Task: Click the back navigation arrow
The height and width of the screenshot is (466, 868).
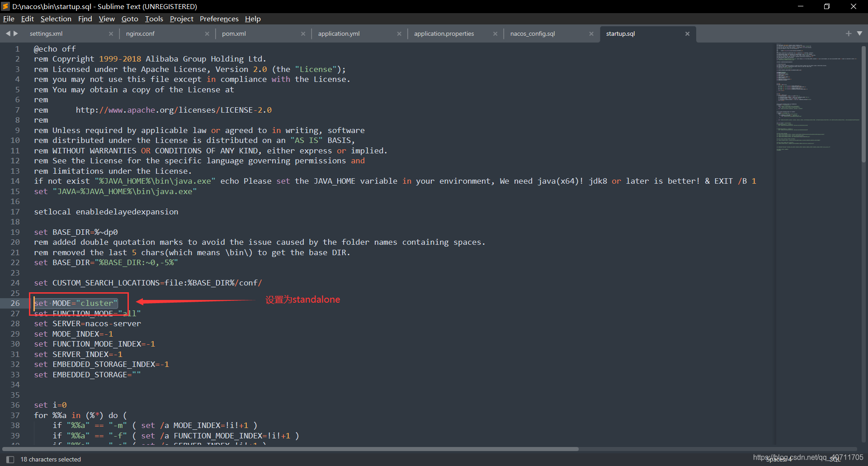Action: [7, 33]
